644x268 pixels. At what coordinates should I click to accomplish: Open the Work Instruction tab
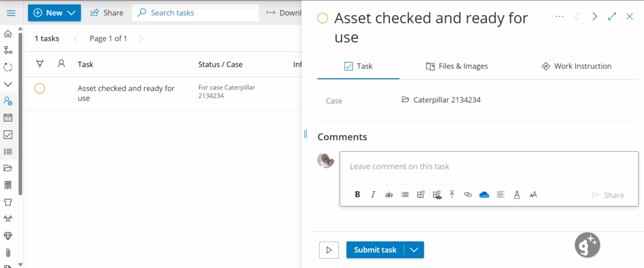pos(576,66)
